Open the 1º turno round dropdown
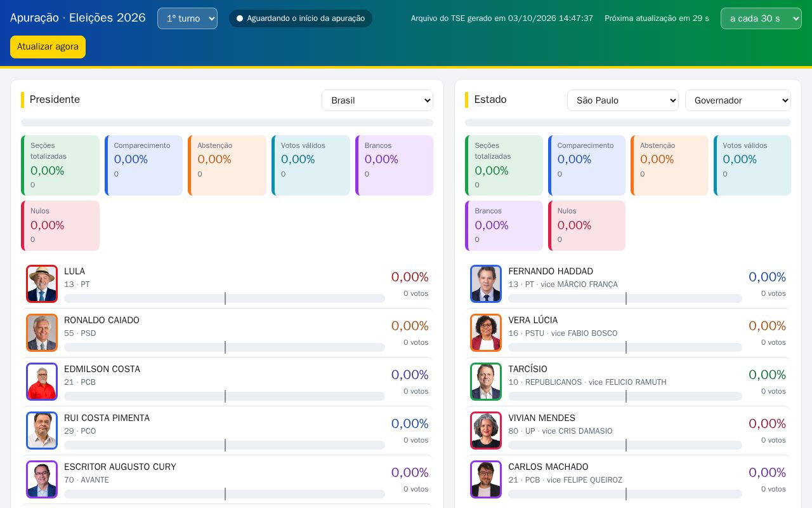Image resolution: width=812 pixels, height=508 pixels. pyautogui.click(x=187, y=18)
